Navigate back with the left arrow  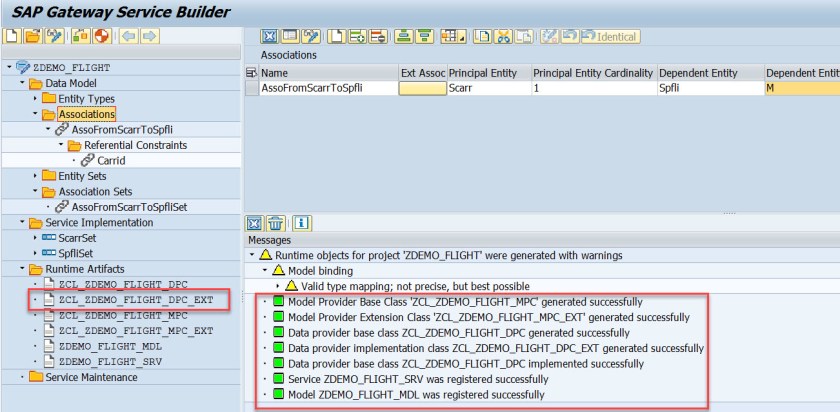click(x=129, y=36)
